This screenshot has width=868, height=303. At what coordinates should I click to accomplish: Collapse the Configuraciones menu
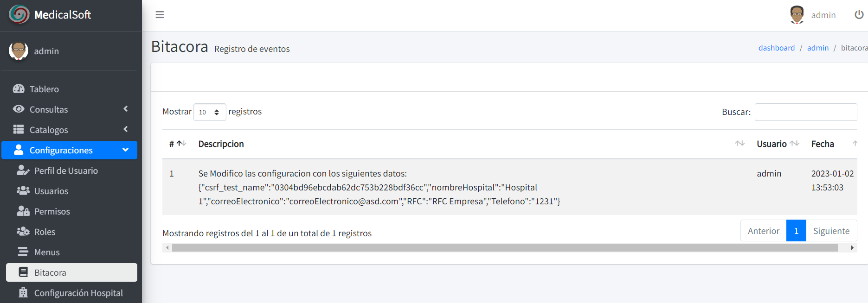click(125, 150)
